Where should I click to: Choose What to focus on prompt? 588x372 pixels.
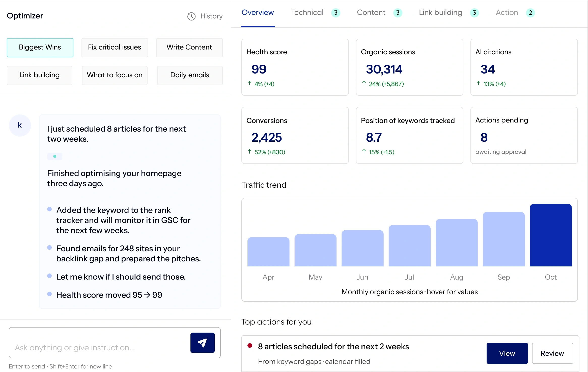click(x=115, y=75)
